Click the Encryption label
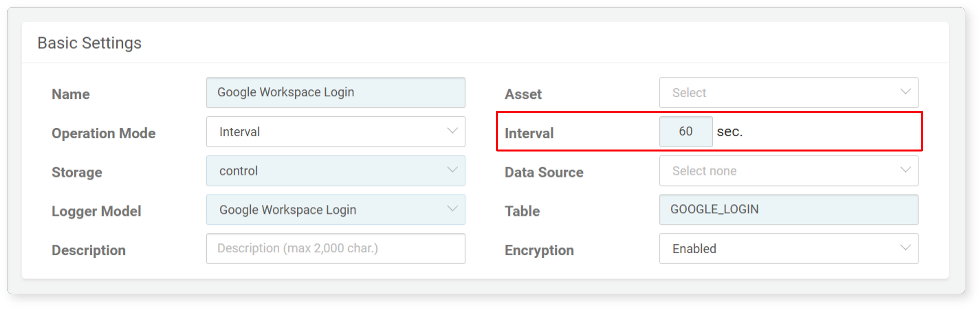 tap(539, 250)
